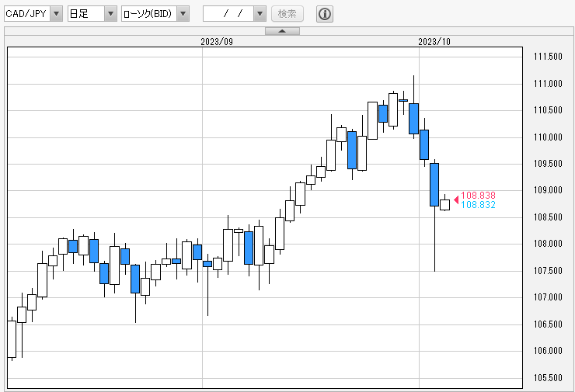Click the 108.000 price axis label
The width and height of the screenshot is (575, 392).
coord(548,243)
